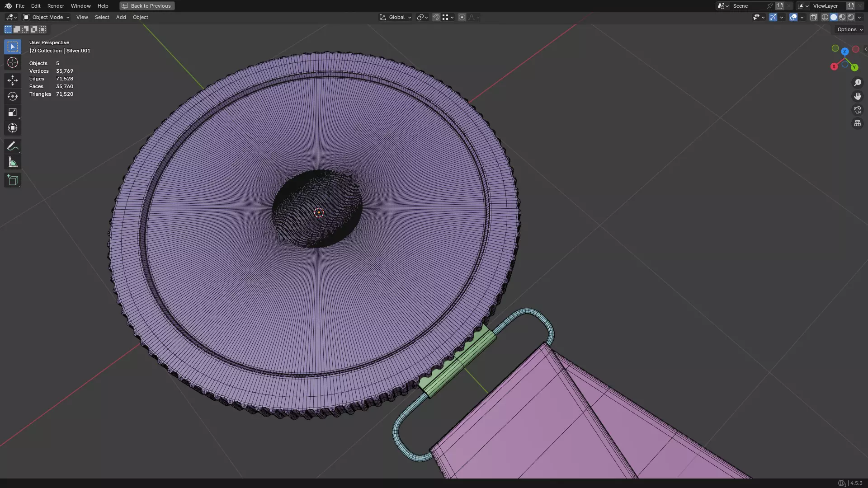Select the Move tool

13,80
